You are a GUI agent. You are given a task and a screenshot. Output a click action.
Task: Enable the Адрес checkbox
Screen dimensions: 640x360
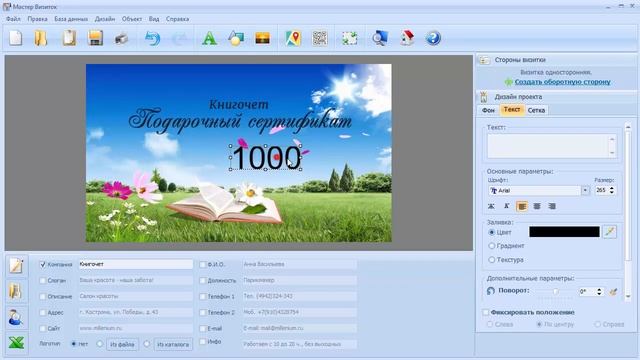43,312
